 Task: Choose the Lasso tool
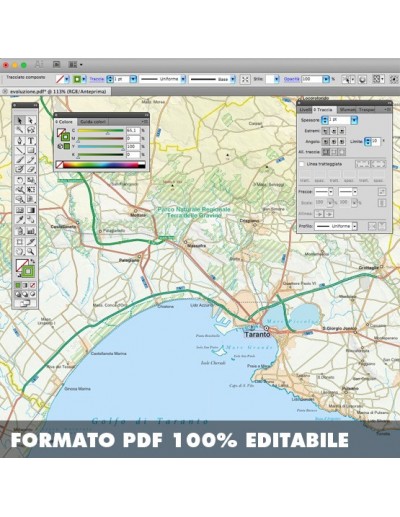tap(31, 130)
